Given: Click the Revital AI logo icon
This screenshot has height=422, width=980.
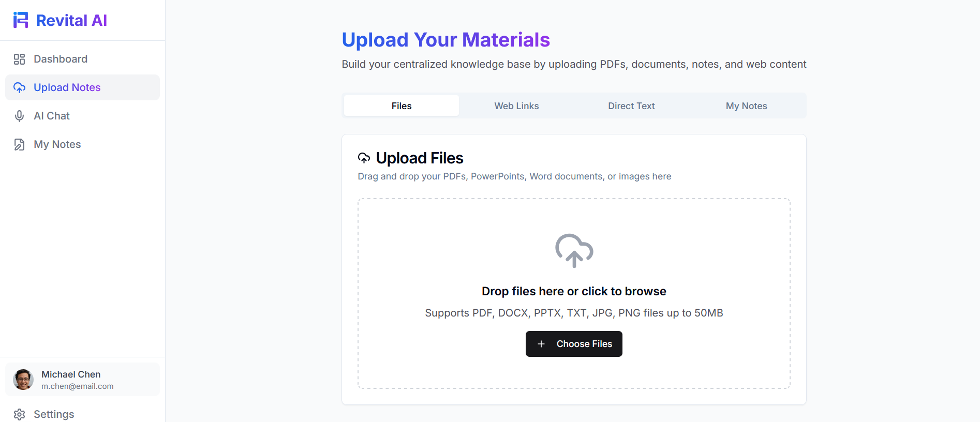Looking at the screenshot, I should (21, 20).
